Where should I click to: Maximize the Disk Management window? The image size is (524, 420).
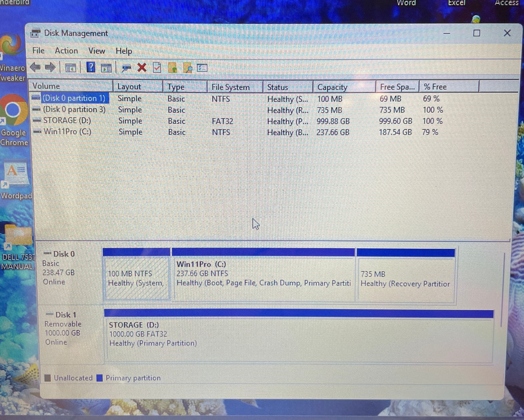click(477, 33)
